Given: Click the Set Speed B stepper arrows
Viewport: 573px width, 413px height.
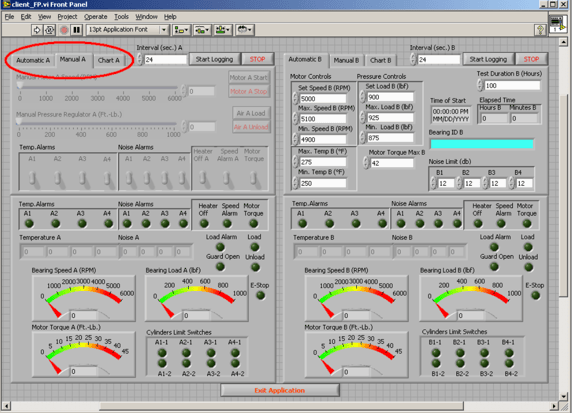Looking at the screenshot, I should [x=295, y=98].
